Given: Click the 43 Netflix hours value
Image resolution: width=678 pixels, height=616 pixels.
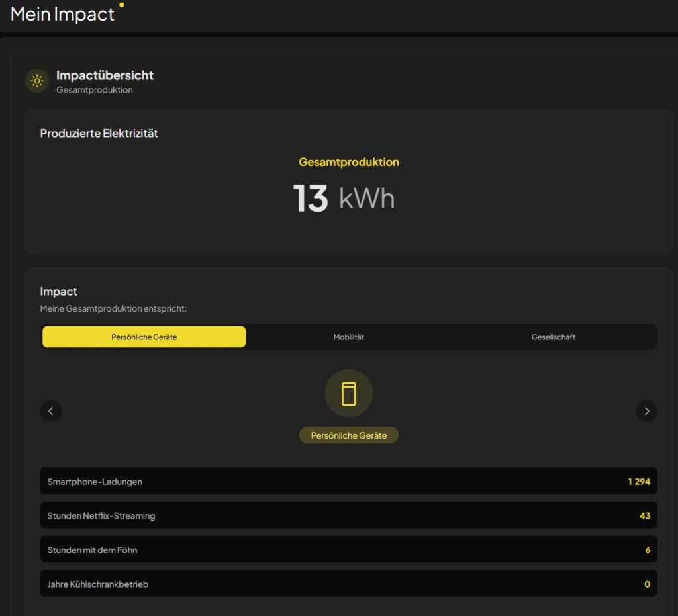Looking at the screenshot, I should pos(645,515).
